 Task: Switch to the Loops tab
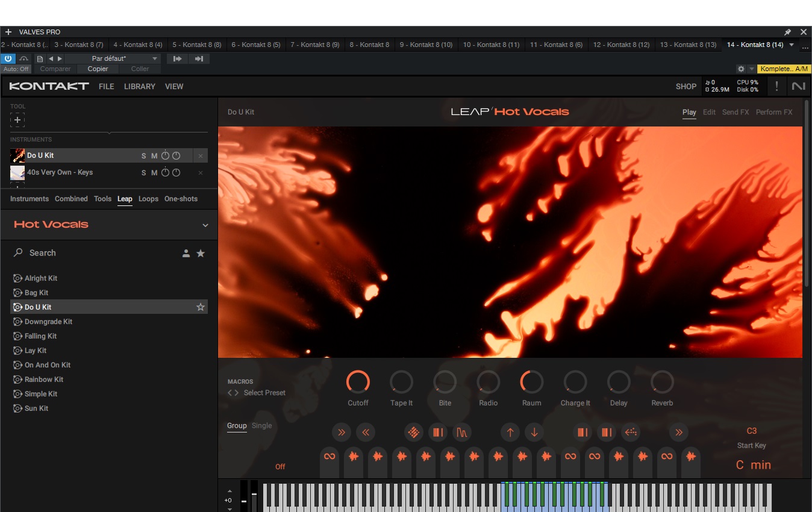148,199
